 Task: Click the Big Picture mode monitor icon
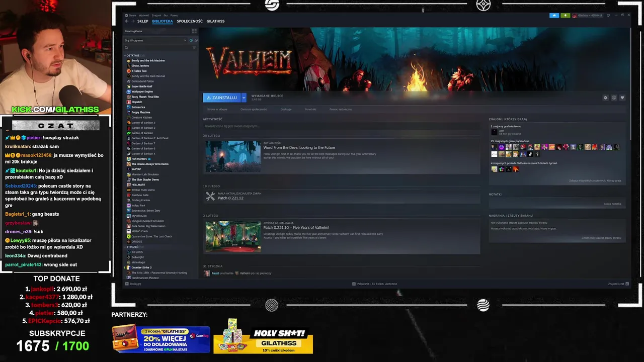pos(607,16)
